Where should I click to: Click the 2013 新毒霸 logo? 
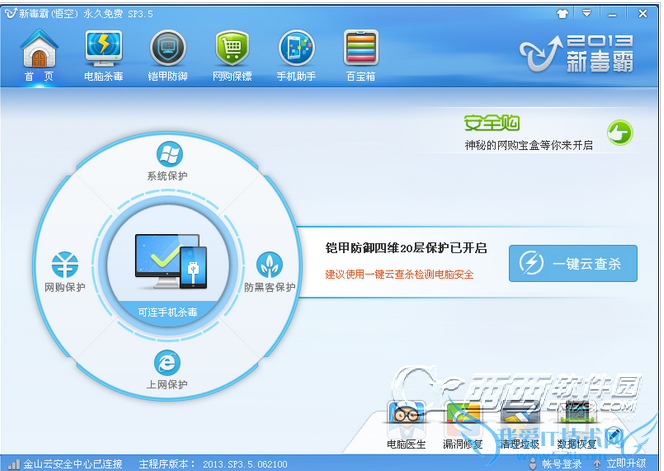(576, 53)
